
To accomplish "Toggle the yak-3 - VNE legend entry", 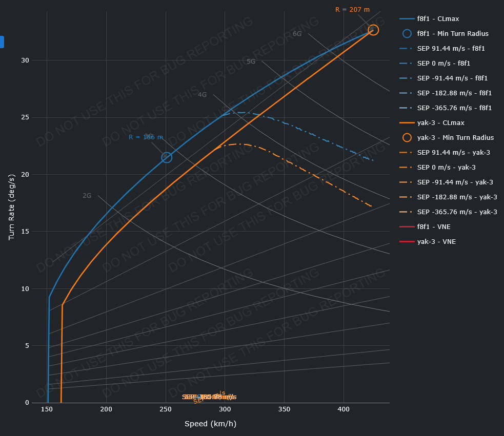I will pyautogui.click(x=436, y=241).
